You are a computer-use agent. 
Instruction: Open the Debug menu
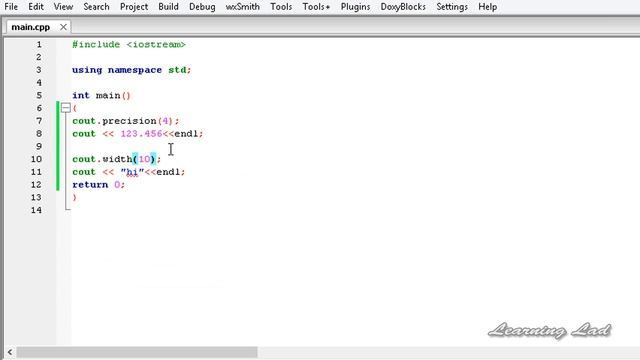coord(202,7)
